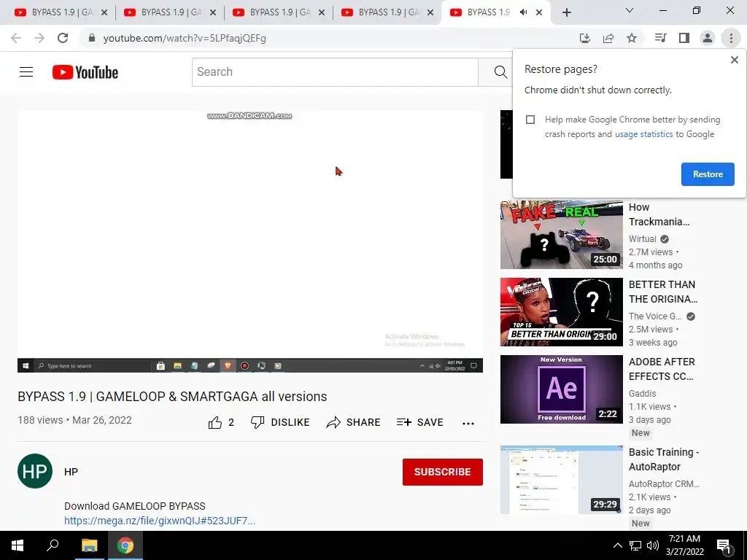Click the Wirtual channel name
Screen dimensions: 747x560
tap(642, 239)
